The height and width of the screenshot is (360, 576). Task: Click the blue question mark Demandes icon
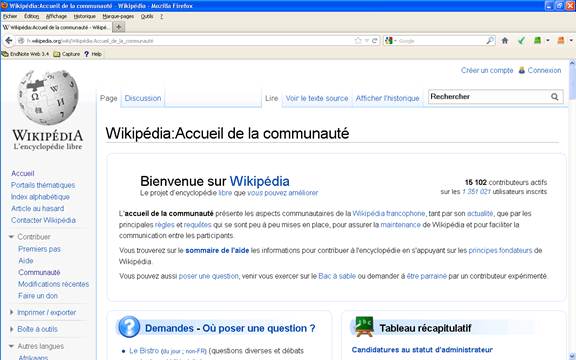coord(129,327)
